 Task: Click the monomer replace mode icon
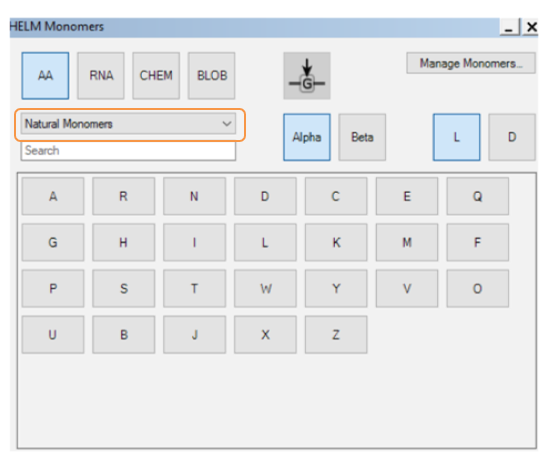[x=307, y=76]
